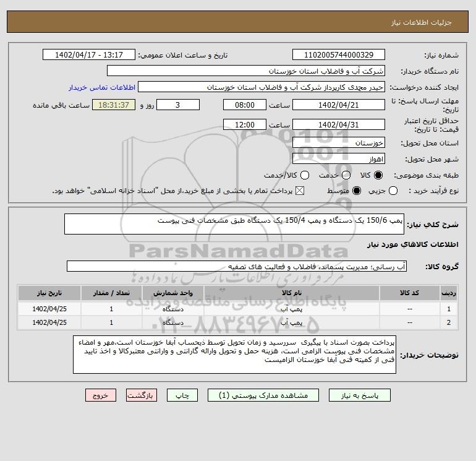
Task: Click the validity time field 12:00
Action: click(x=245, y=124)
